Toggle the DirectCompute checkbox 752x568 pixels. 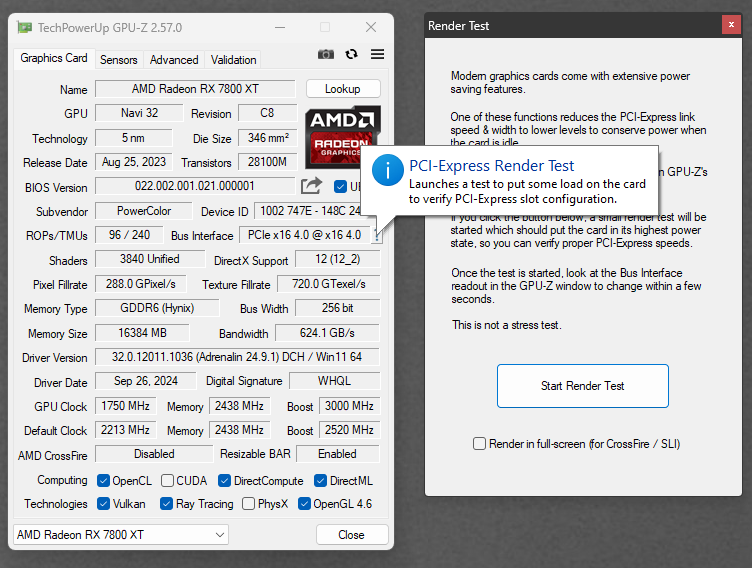[224, 480]
